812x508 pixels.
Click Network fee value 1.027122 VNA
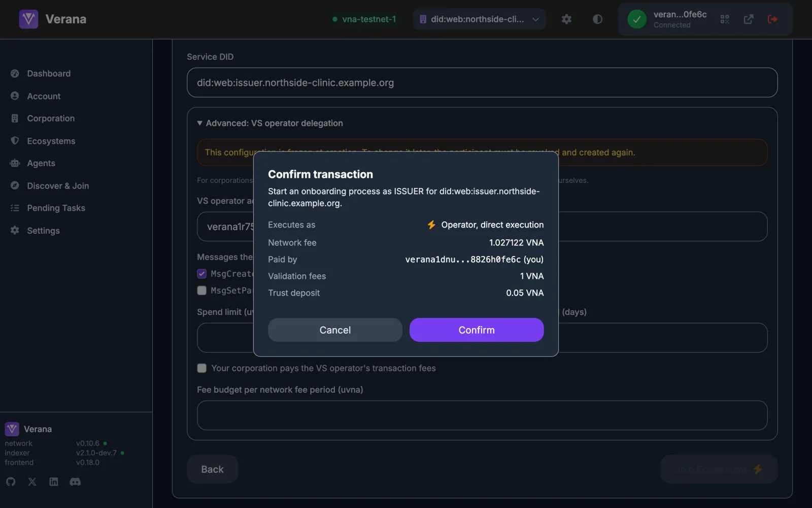tap(516, 243)
